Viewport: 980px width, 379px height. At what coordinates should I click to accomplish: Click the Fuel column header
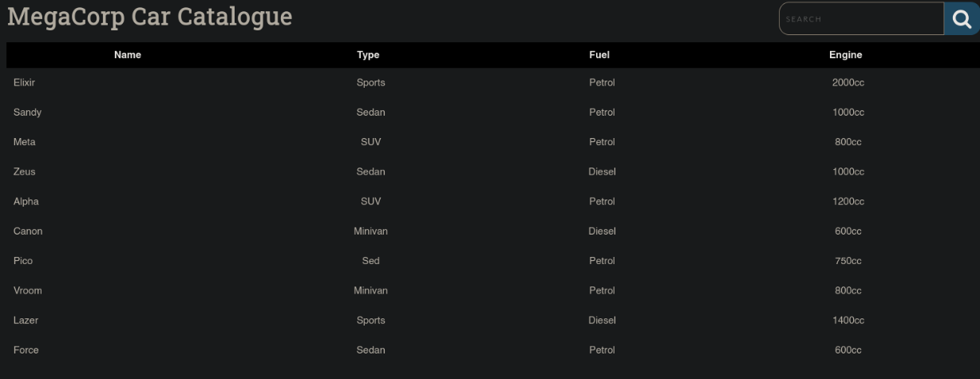point(599,55)
